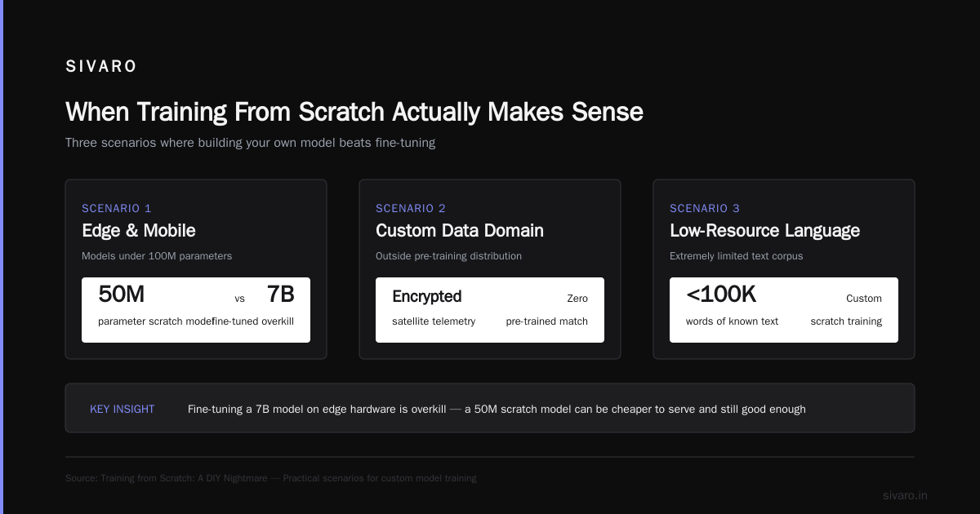Click the Scenario 2 label
The width and height of the screenshot is (980, 514).
pos(411,208)
